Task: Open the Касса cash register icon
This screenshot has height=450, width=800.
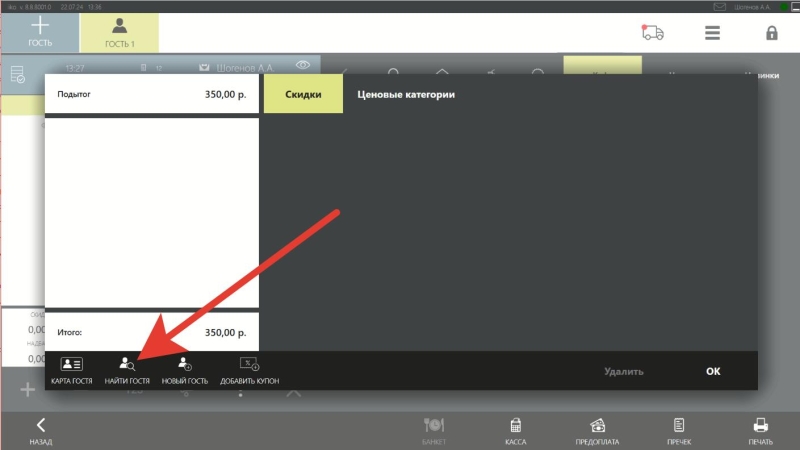Action: coord(515,425)
